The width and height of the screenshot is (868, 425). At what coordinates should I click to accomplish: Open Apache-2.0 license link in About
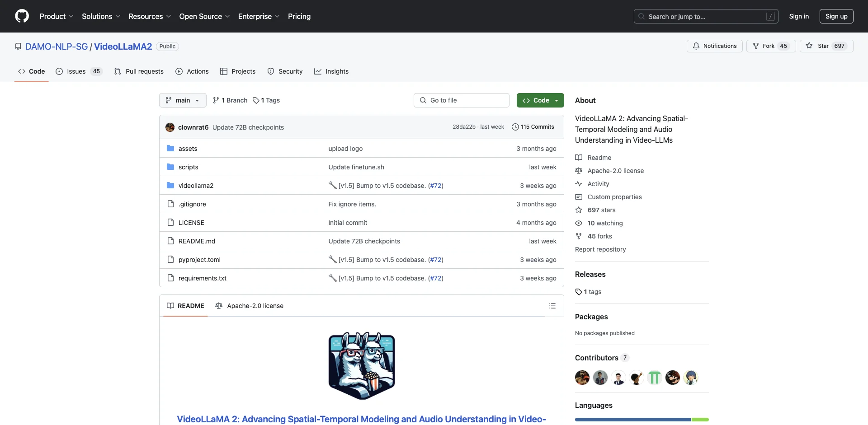coord(609,171)
